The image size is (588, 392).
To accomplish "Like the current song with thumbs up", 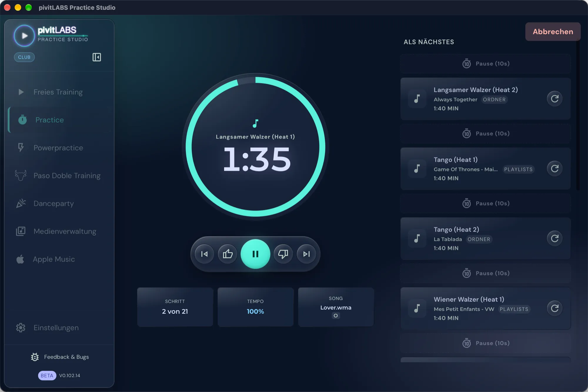I will (x=228, y=254).
